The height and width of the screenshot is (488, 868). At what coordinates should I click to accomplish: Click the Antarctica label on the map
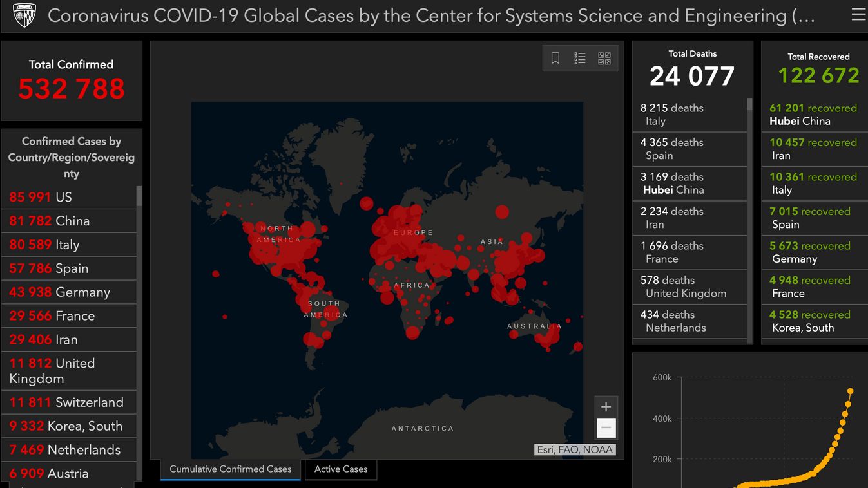(423, 428)
